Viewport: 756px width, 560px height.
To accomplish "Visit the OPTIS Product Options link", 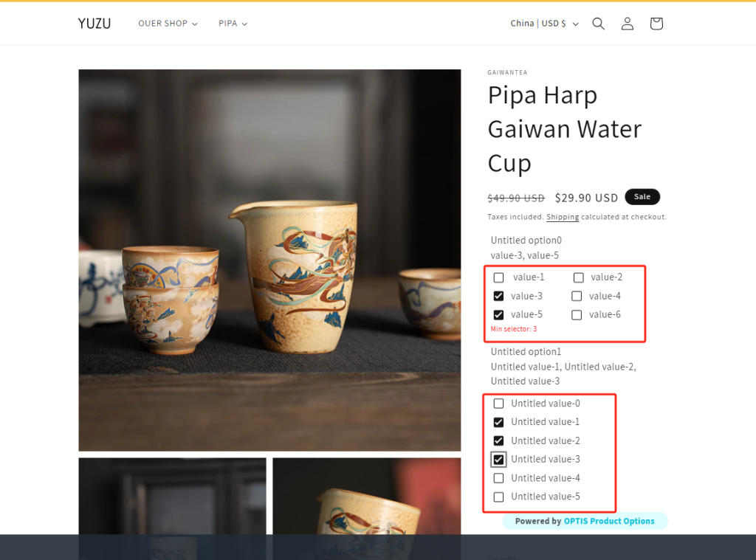I will pyautogui.click(x=609, y=521).
